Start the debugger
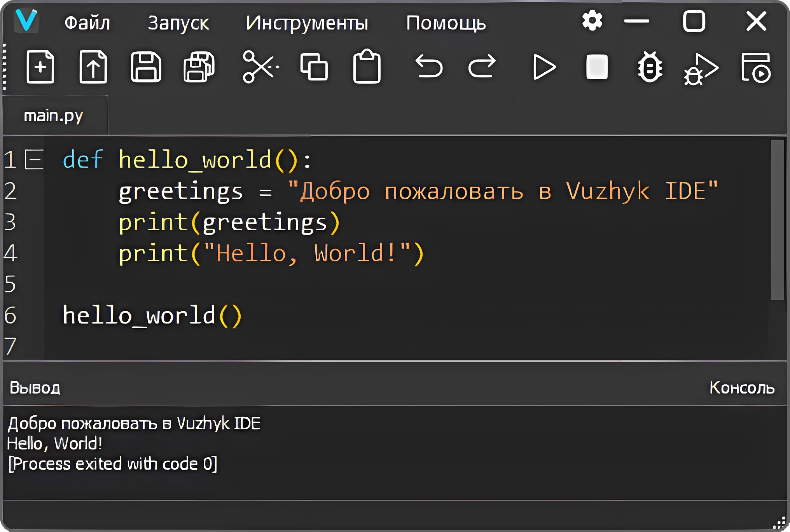 click(x=650, y=67)
